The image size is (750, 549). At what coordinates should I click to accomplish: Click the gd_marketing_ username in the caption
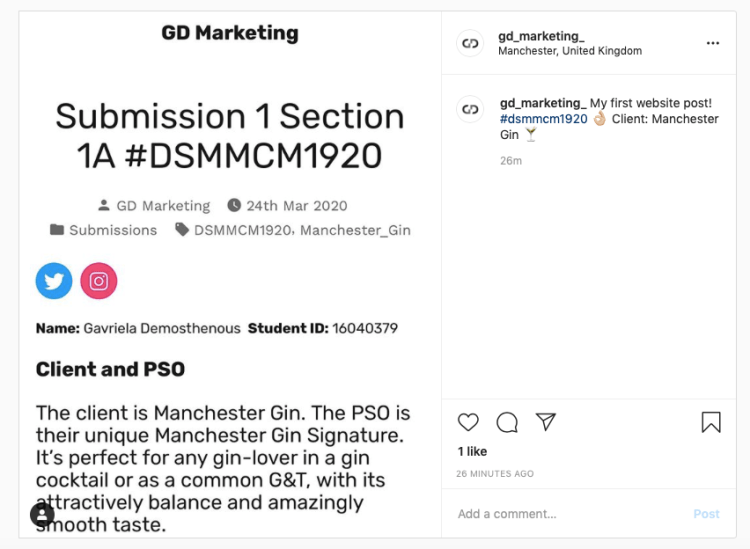point(542,103)
